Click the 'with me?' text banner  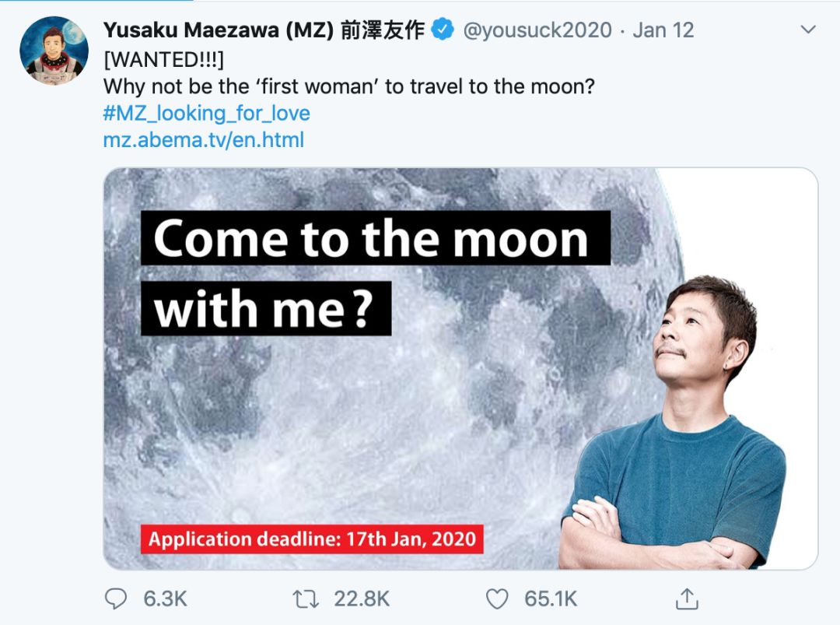pyautogui.click(x=266, y=308)
